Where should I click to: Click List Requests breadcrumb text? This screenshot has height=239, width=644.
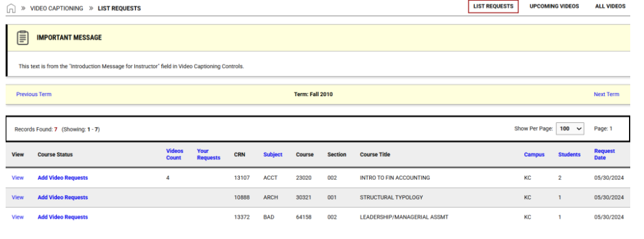119,8
